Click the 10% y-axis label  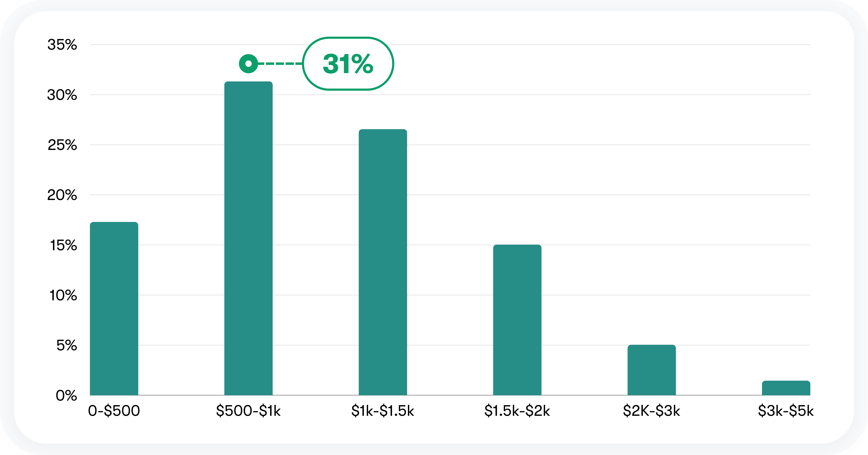tap(63, 295)
